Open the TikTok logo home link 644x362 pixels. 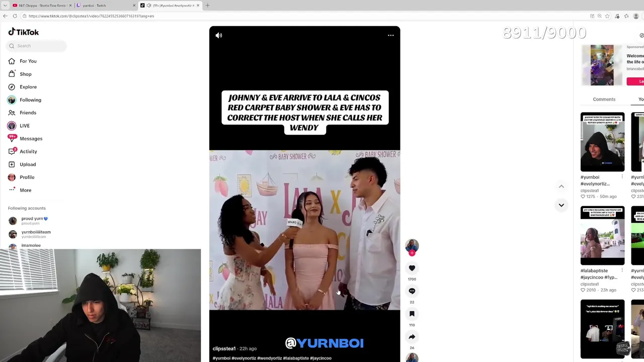point(24,32)
